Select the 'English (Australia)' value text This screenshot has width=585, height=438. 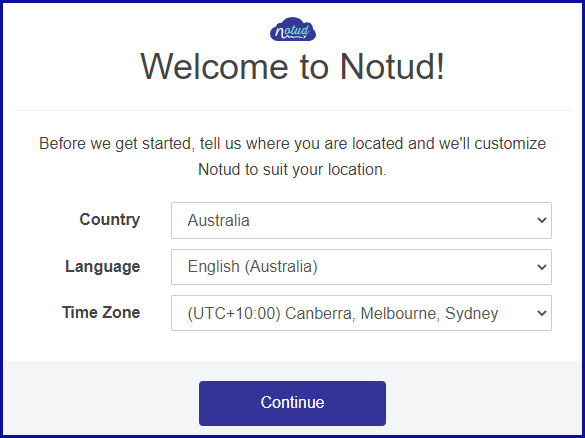click(x=253, y=267)
